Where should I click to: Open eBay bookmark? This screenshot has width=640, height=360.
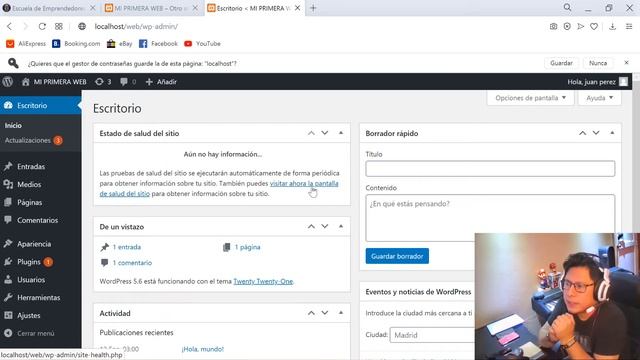coord(120,44)
